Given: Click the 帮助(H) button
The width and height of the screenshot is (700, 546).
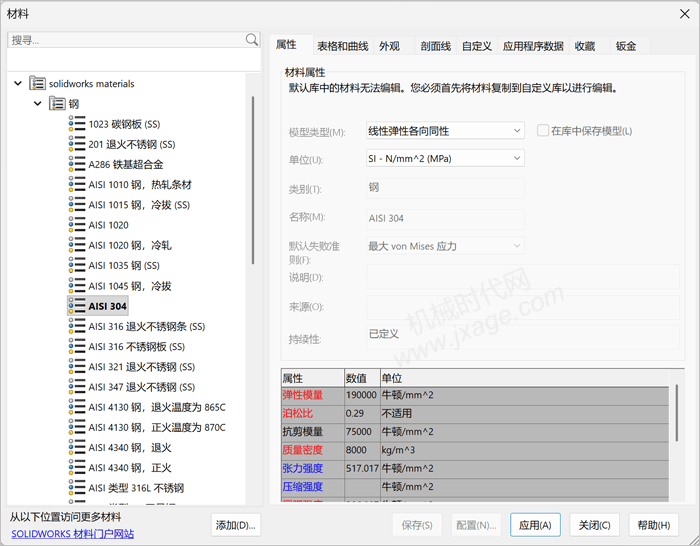Looking at the screenshot, I should [x=654, y=525].
